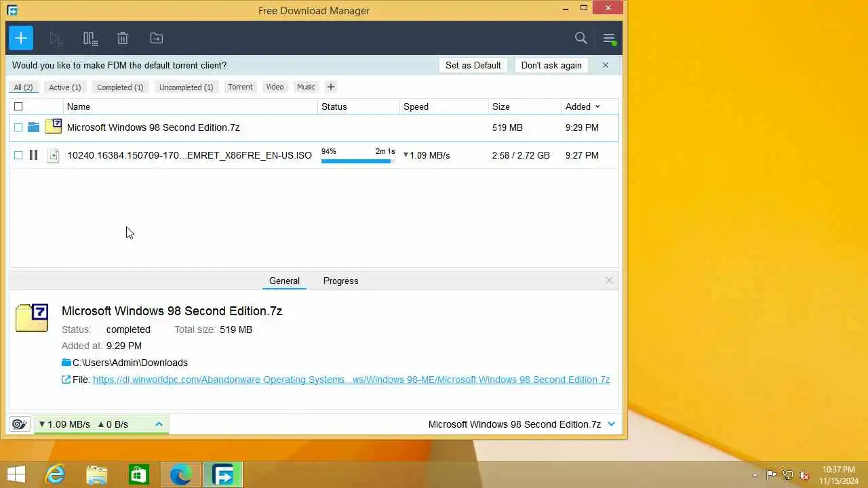Screen dimensions: 868x488
Task: Open Windows Start button on taskbar
Action: (x=16, y=474)
